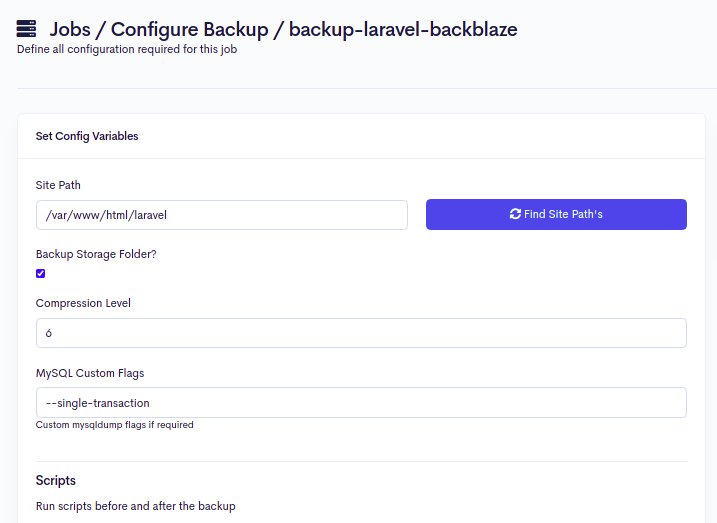The width and height of the screenshot is (717, 523).
Task: Click the Backup Storage Folder? label
Action: 96,254
